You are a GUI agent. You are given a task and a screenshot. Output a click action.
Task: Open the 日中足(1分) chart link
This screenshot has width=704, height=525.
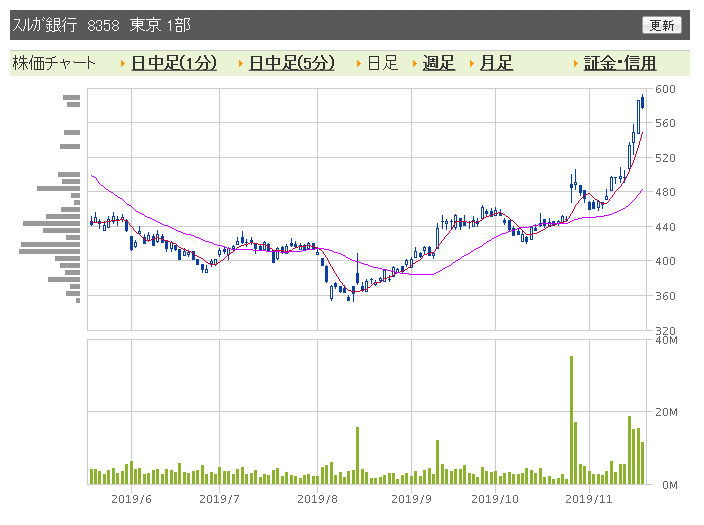174,63
